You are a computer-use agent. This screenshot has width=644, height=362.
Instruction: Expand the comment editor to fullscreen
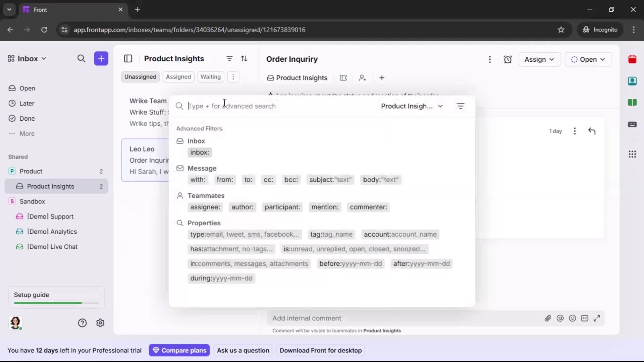pos(597,318)
